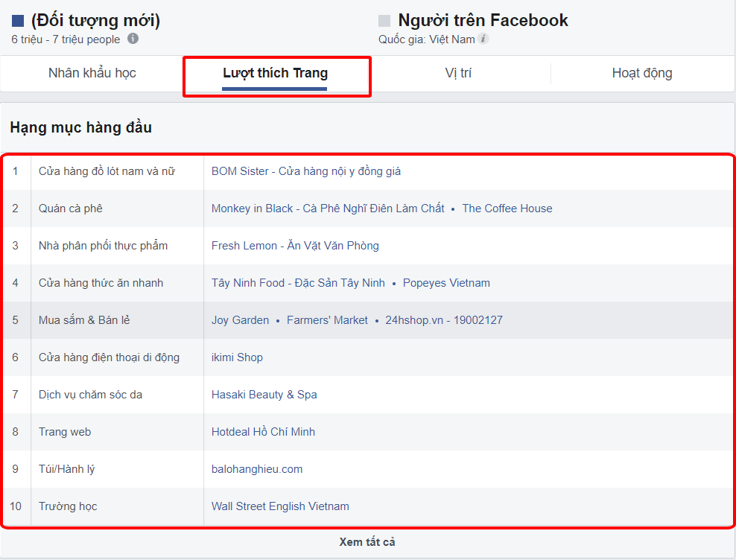Click the blue swatch for Đối tượng mới
736x560 pixels.
pos(18,21)
